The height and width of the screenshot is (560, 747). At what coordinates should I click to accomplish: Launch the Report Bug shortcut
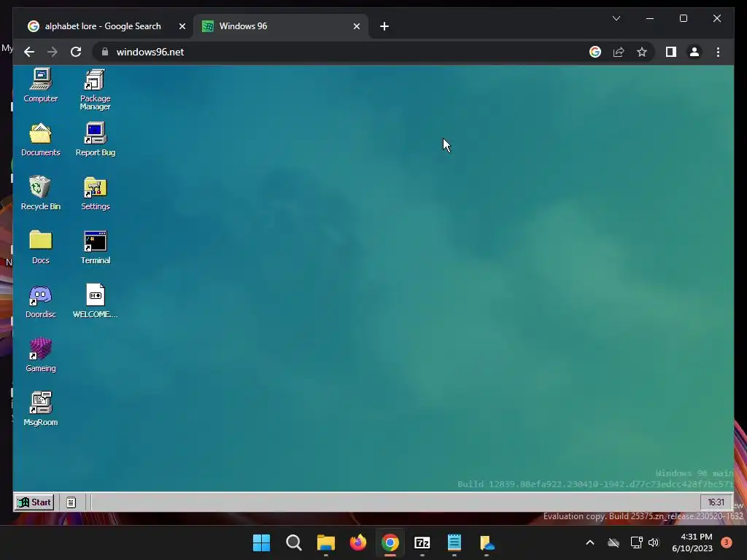(96, 139)
